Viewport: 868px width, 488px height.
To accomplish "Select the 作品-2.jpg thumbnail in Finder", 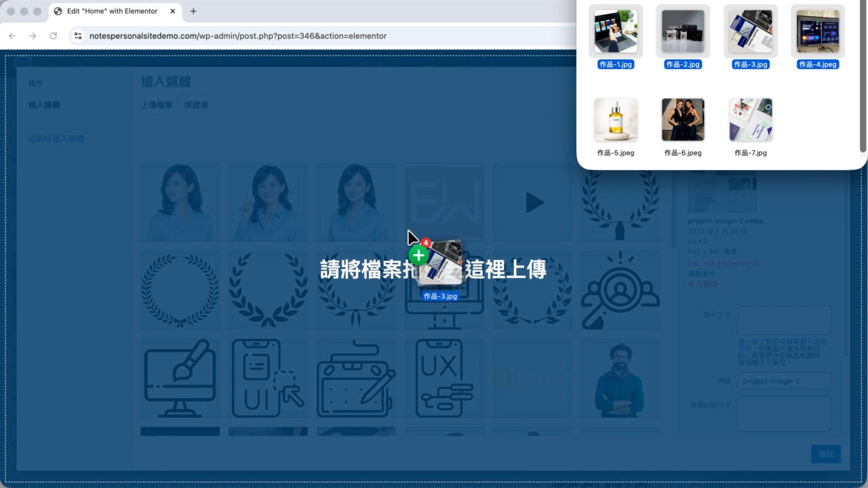I will coord(683,31).
